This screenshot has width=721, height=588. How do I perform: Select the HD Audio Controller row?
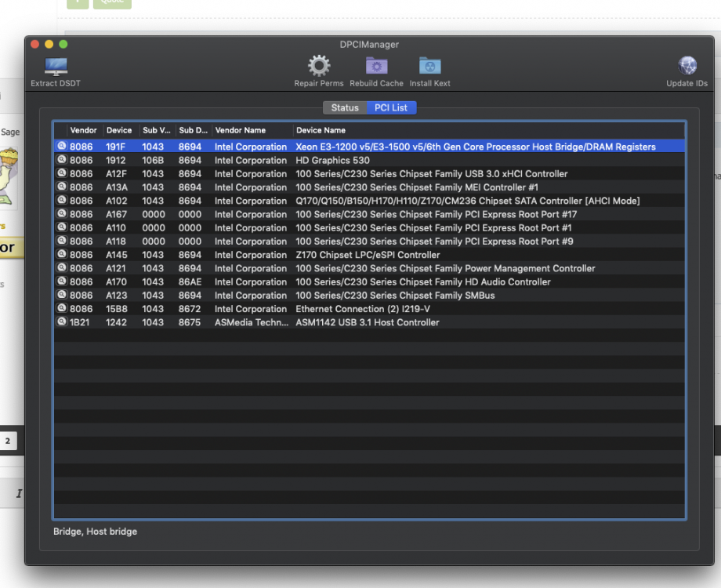tap(369, 281)
